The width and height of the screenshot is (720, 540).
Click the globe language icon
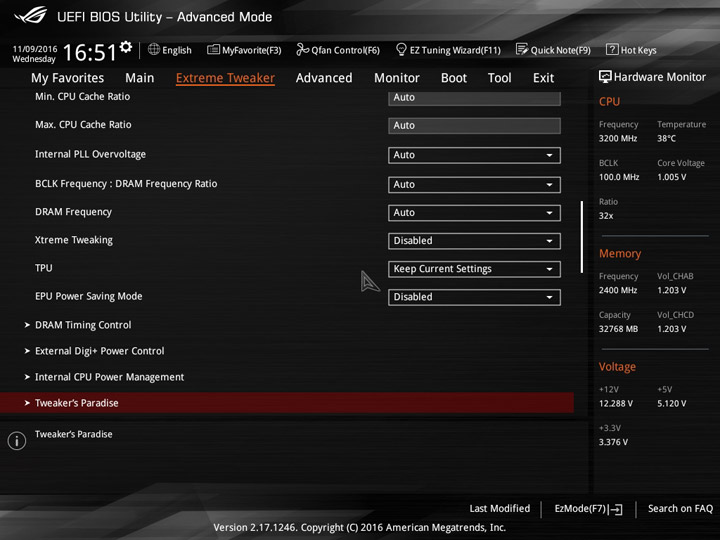tap(154, 49)
